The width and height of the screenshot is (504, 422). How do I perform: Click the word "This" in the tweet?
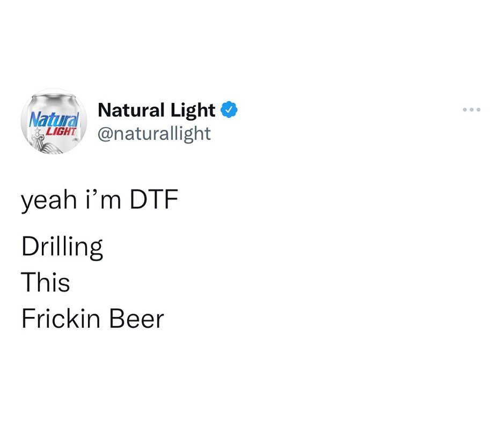(x=46, y=283)
